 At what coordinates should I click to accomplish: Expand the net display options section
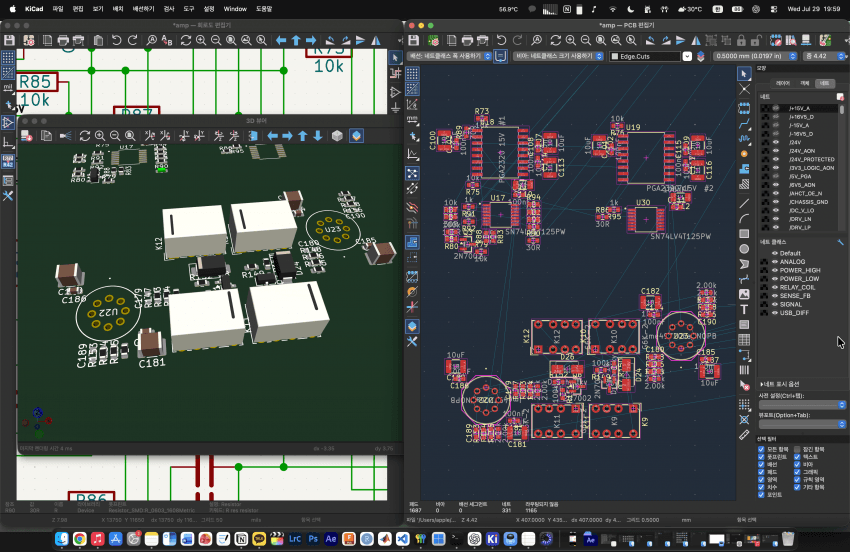pyautogui.click(x=780, y=384)
